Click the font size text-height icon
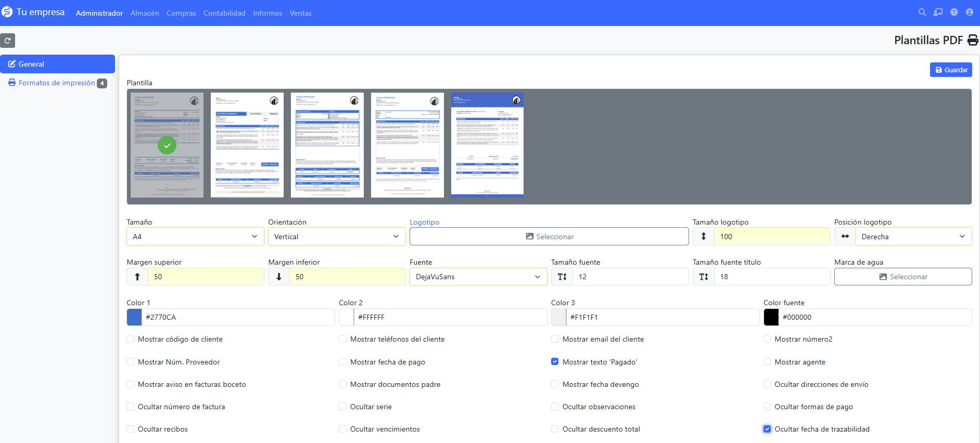 click(x=562, y=277)
